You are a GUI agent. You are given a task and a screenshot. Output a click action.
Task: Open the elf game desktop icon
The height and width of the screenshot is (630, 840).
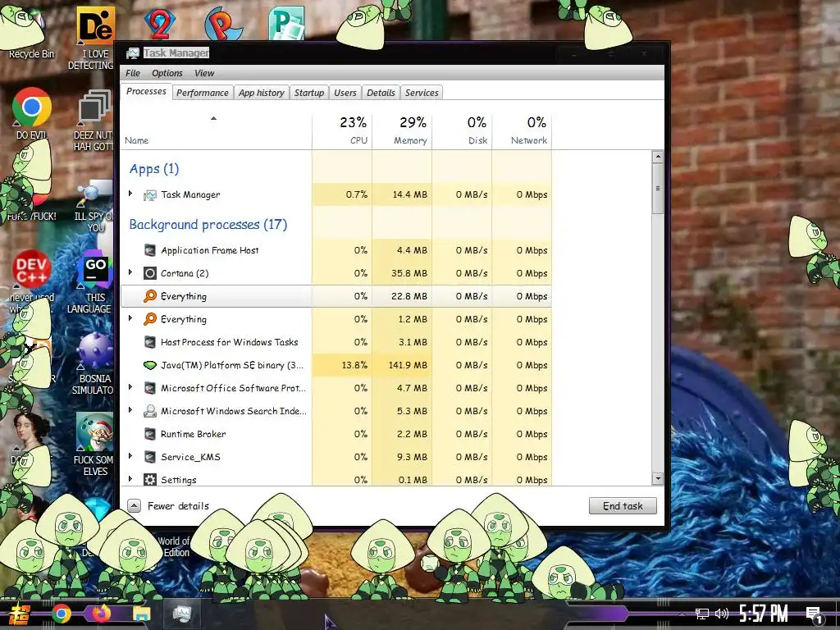[95, 431]
